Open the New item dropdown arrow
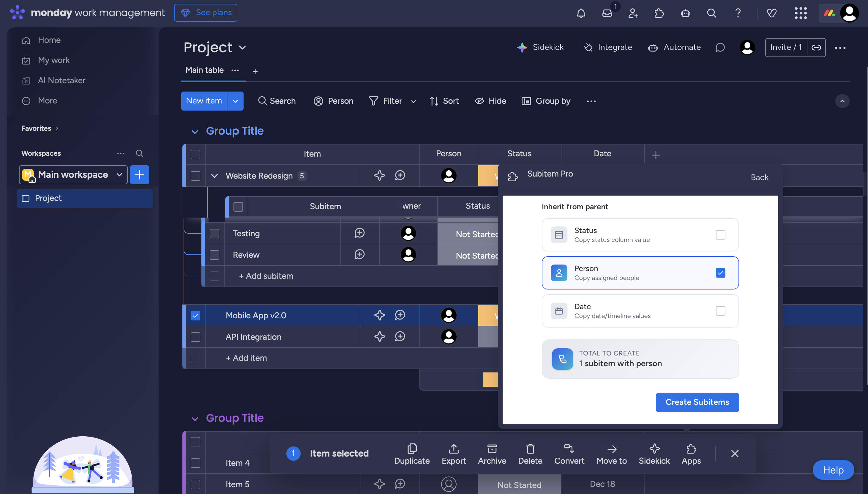The height and width of the screenshot is (494, 868). 235,101
